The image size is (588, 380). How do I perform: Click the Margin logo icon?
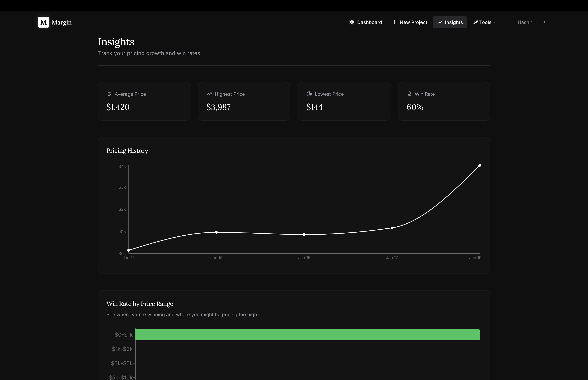point(43,22)
